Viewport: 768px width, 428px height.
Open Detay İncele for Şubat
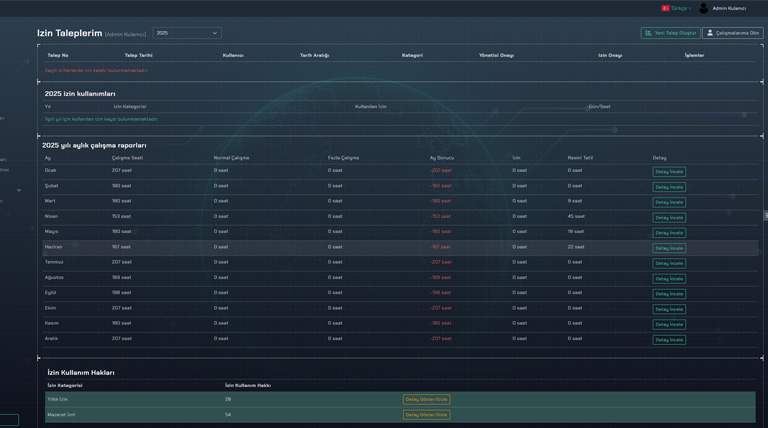(669, 187)
